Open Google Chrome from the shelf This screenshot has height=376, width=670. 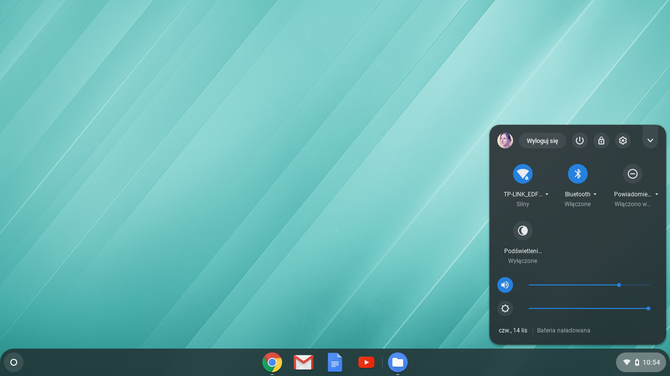(272, 362)
